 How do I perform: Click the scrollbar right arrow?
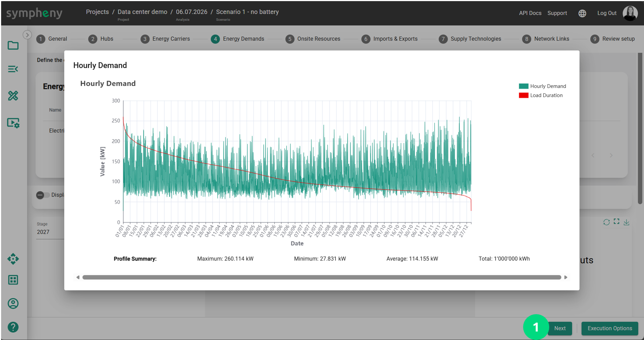566,277
